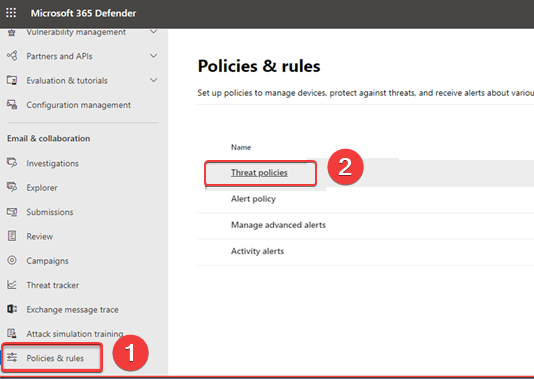Open Campaigns in sidebar

(47, 261)
